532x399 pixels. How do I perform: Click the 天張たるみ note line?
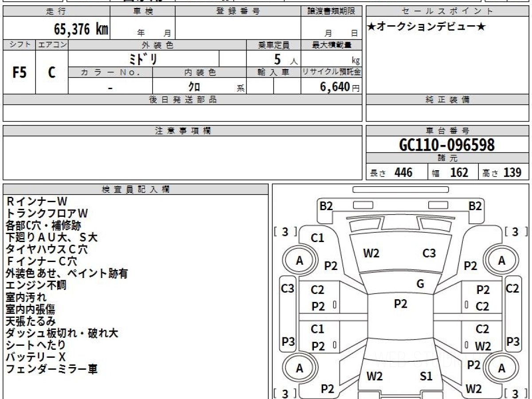[31, 321]
